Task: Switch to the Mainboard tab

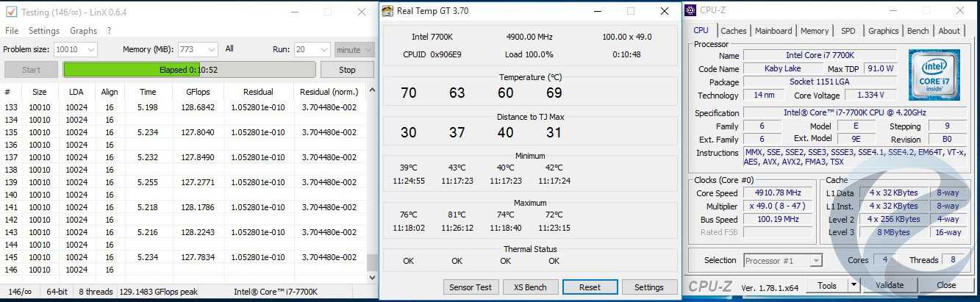Action: pyautogui.click(x=773, y=31)
